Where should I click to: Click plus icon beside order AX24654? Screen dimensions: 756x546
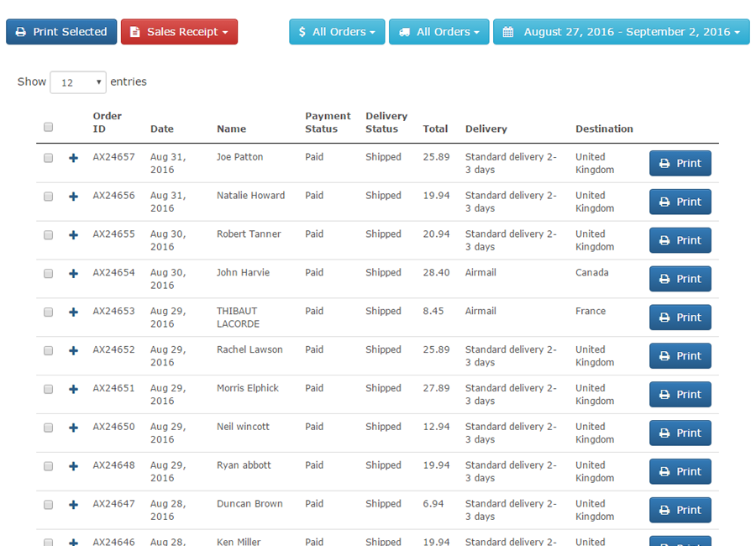tap(73, 274)
